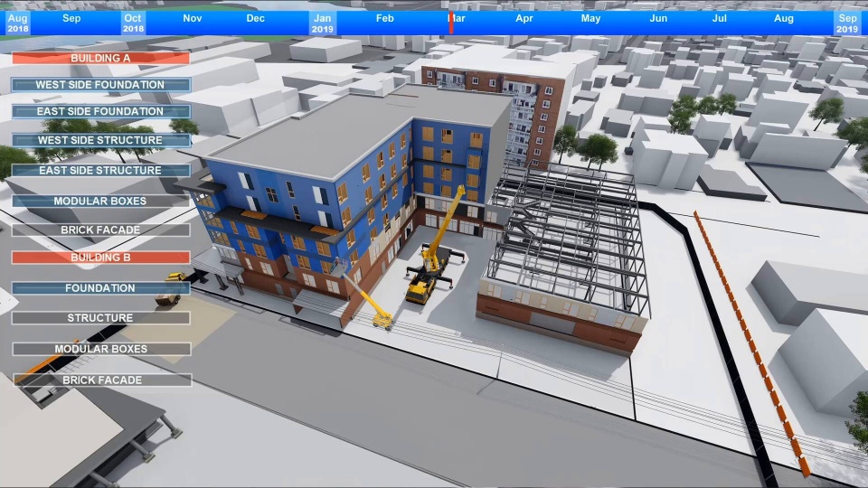
Task: Jump to Sep 2019 on timeline
Action: point(847,23)
